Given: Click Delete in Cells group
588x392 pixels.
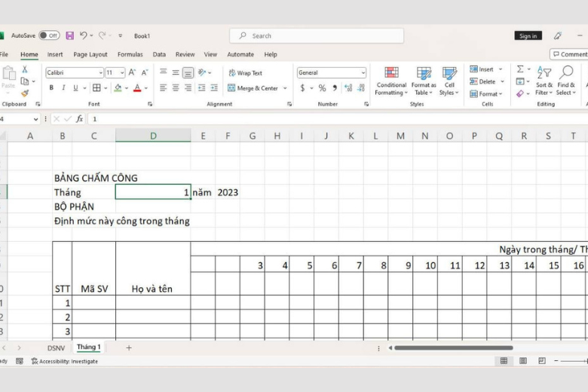Looking at the screenshot, I should click(487, 81).
